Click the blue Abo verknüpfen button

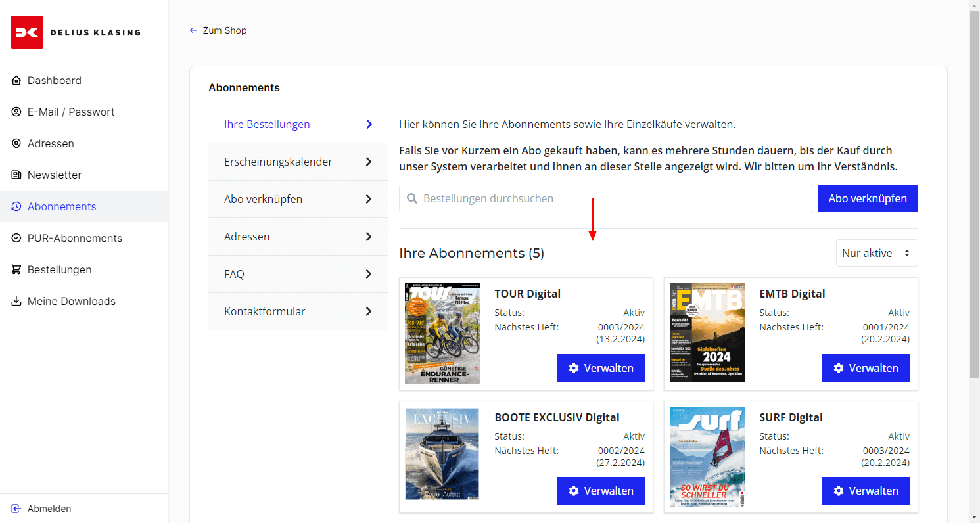[x=867, y=198]
